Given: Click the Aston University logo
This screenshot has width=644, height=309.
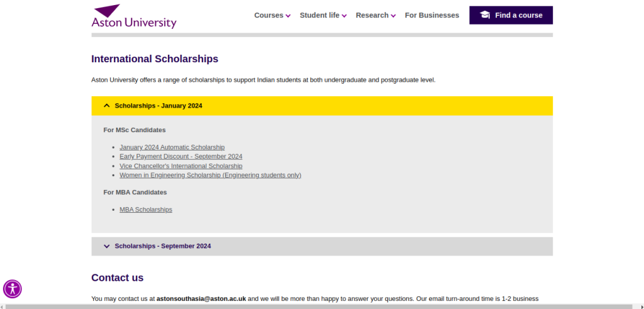Looking at the screenshot, I should [x=134, y=16].
